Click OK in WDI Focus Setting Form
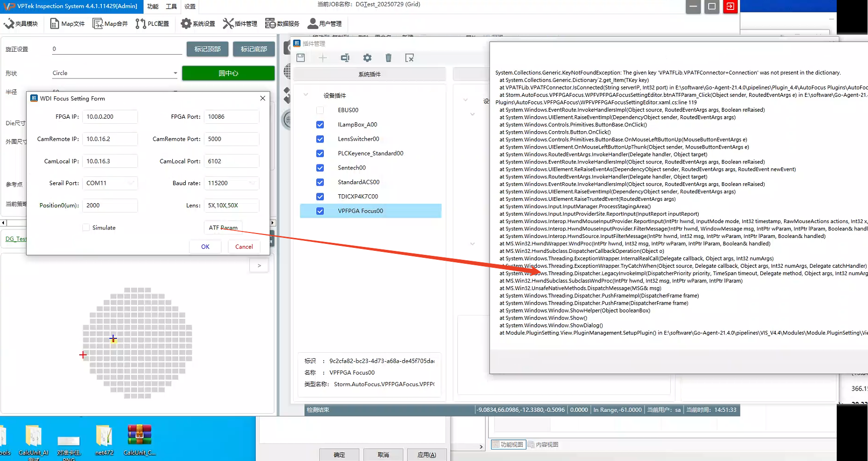The width and height of the screenshot is (868, 461). 205,247
